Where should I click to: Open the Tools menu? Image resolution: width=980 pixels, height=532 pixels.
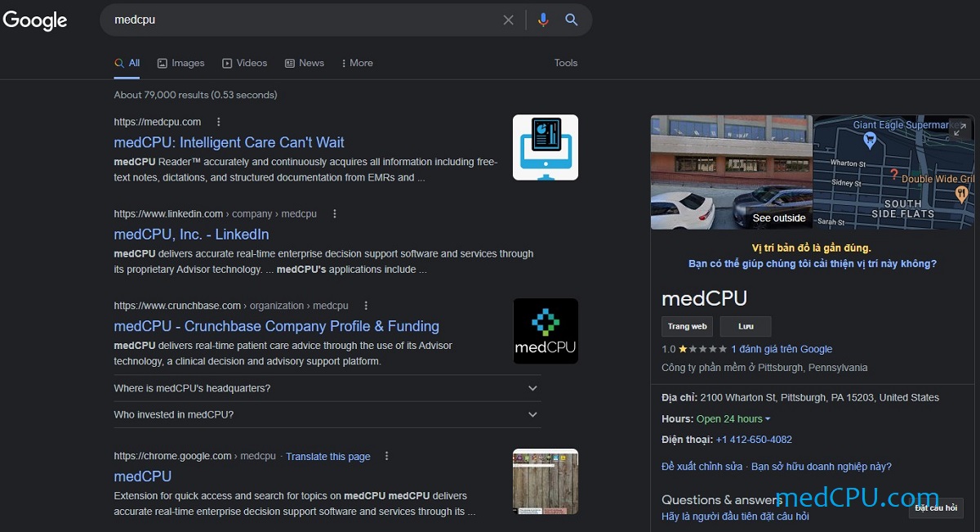(x=566, y=63)
